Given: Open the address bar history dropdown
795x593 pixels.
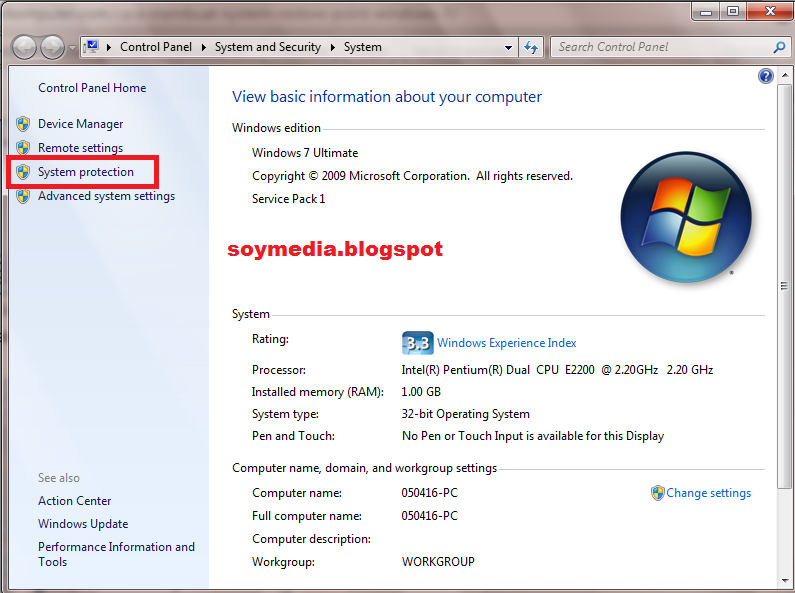Looking at the screenshot, I should 508,48.
